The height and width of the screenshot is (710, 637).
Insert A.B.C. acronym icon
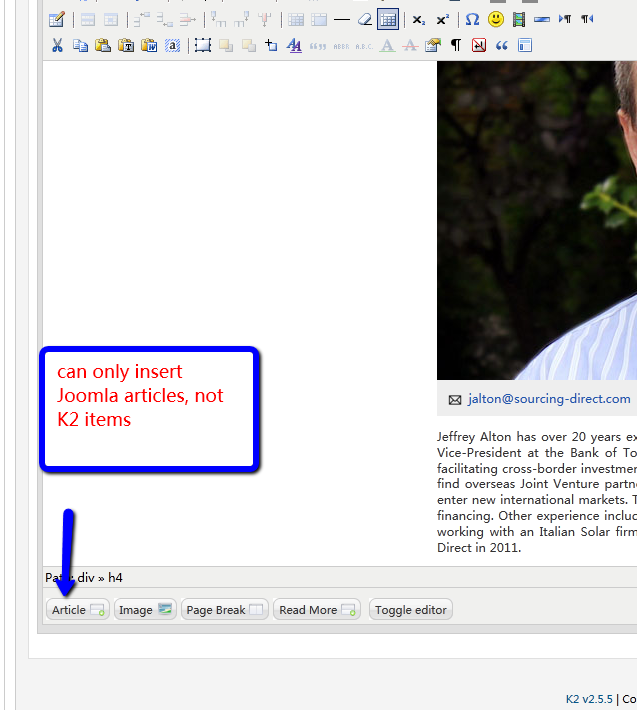coord(364,46)
